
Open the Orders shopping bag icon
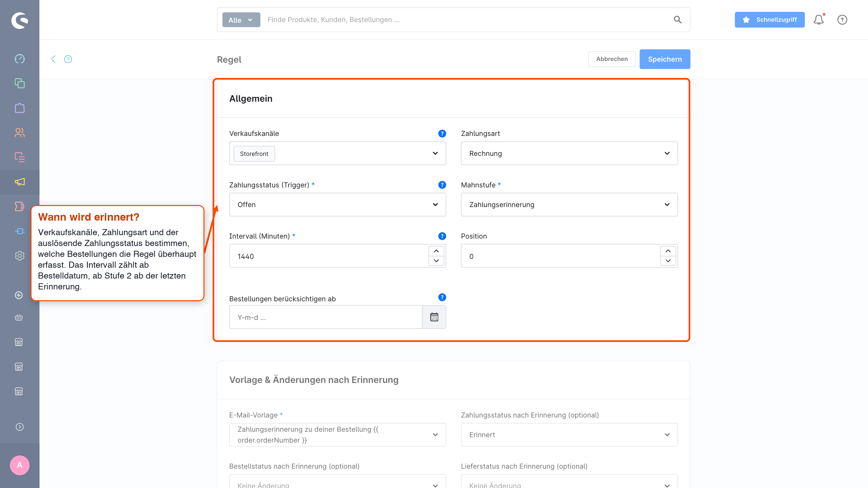[x=20, y=108]
